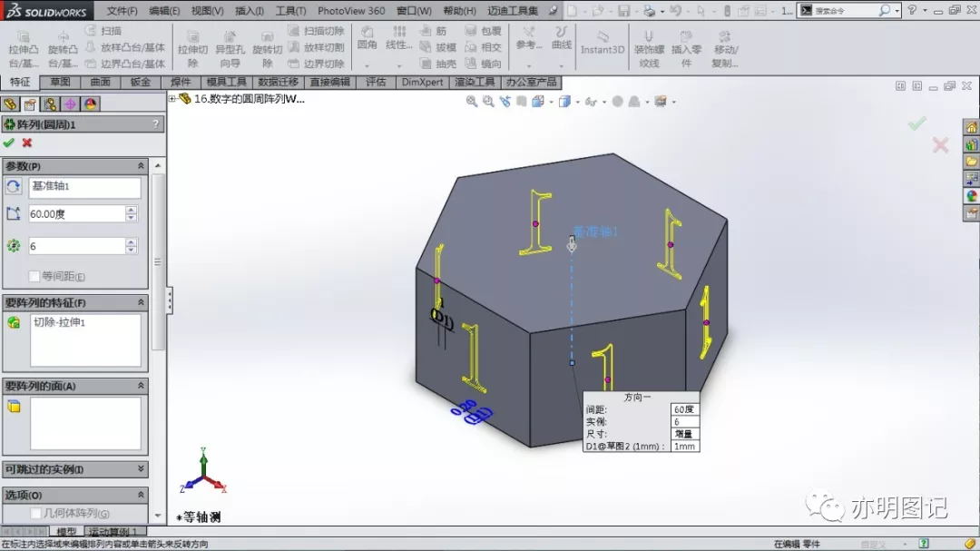Screen dimensions: 980x551
Task: Open the SolidWorks Resources task pane icon
Action: [x=971, y=128]
